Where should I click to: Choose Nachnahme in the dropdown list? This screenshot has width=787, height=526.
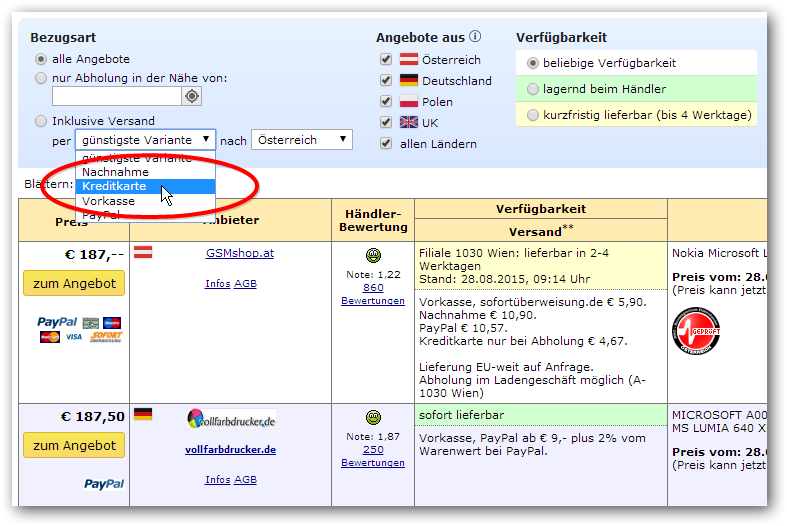pyautogui.click(x=146, y=172)
